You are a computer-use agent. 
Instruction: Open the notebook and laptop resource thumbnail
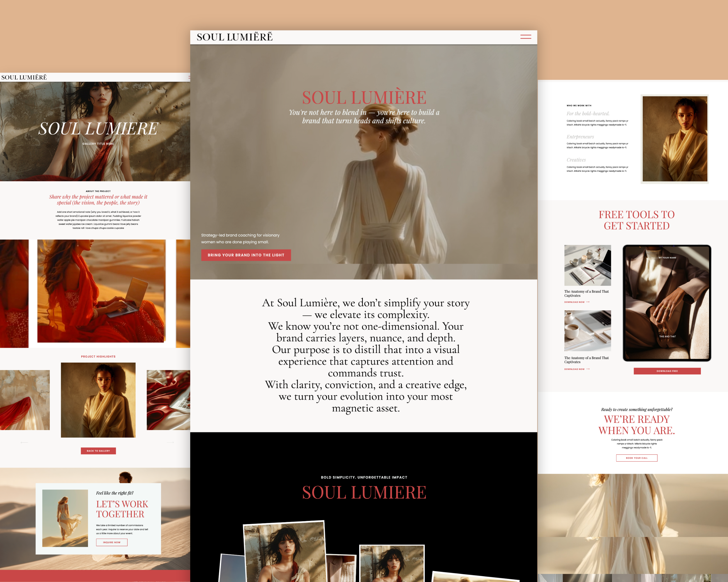[x=588, y=265]
